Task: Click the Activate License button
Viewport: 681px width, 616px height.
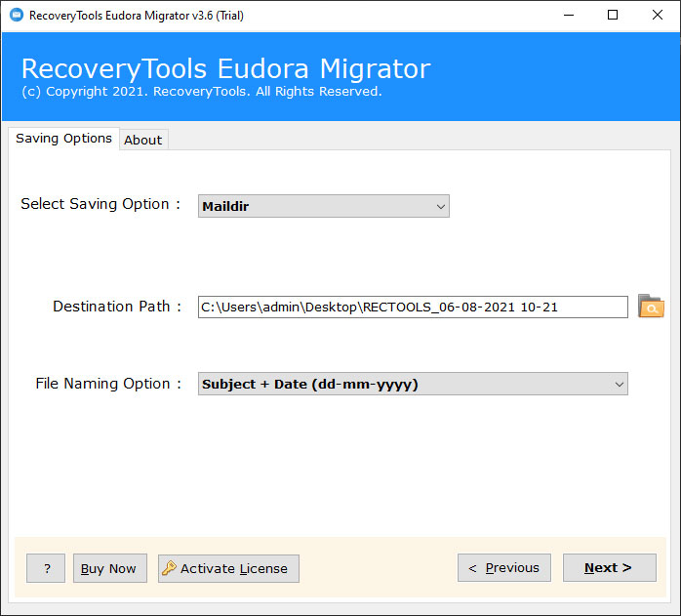Action: click(x=228, y=568)
